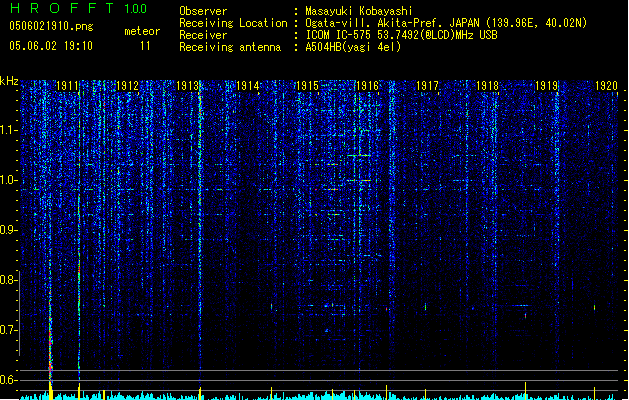Click the 'Receiving antenna' label
629x400 pixels.
click(230, 47)
